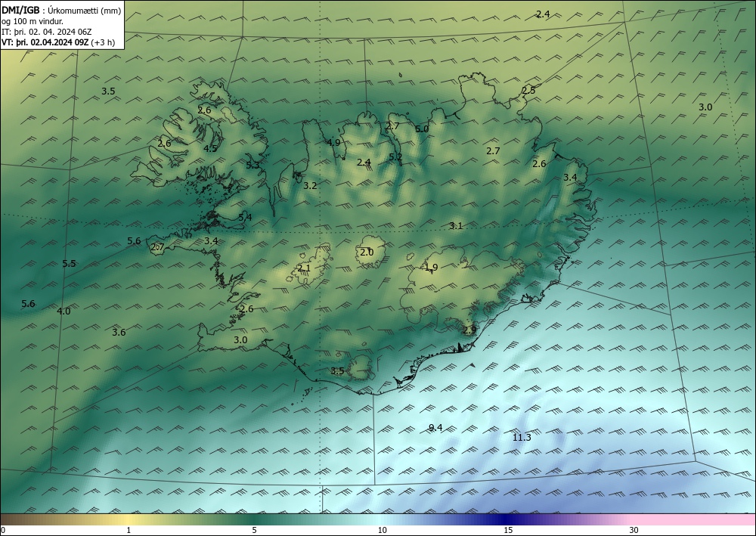Click the 5.5 value over the sea
The image size is (756, 536).
(x=69, y=263)
